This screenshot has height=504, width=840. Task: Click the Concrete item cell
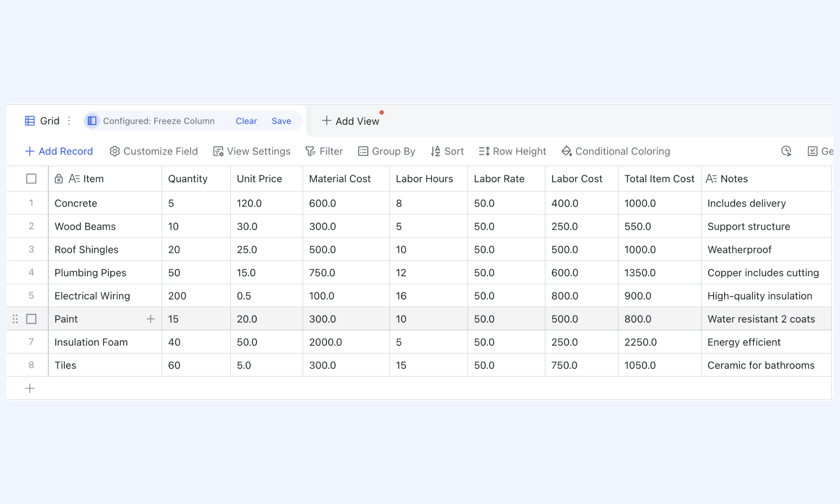point(105,203)
